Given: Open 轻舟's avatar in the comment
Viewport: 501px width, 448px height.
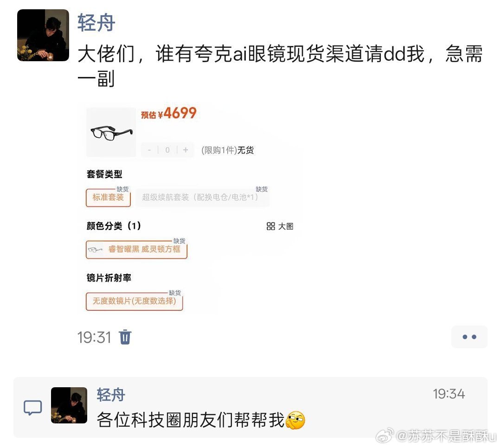Looking at the screenshot, I should pyautogui.click(x=69, y=405).
